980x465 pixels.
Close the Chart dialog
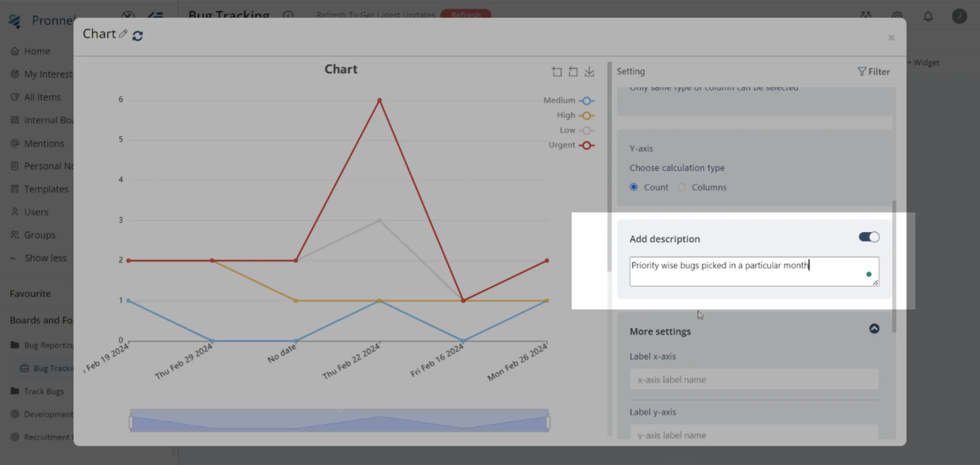(x=891, y=38)
